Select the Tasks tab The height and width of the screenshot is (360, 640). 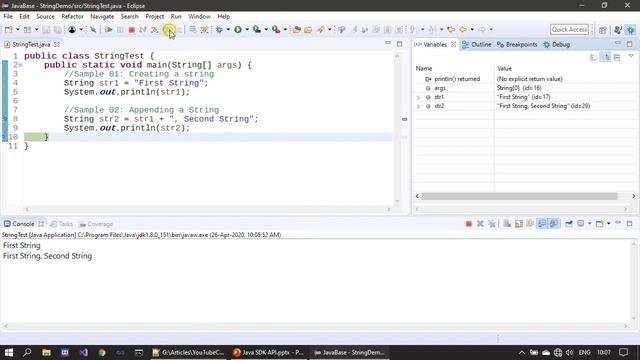(x=61, y=224)
